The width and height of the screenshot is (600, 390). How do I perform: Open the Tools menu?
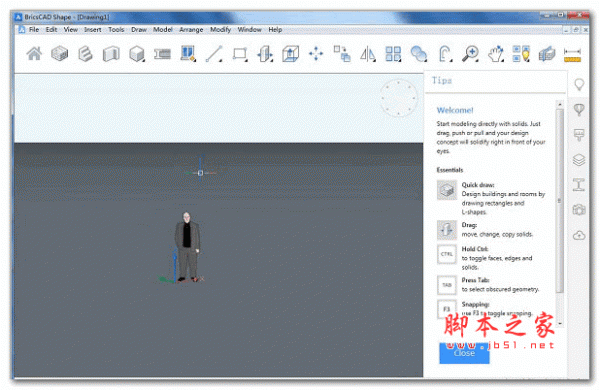click(116, 29)
